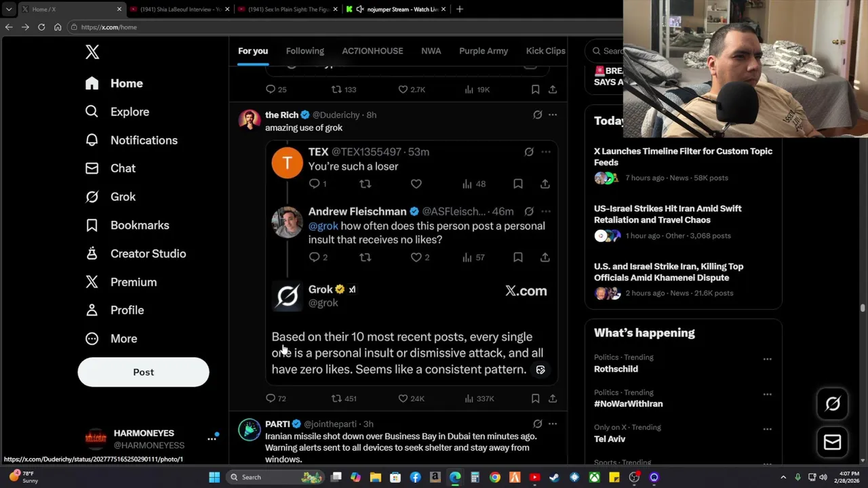
Task: Repost the Rich's post showing 451 reposts
Action: 343,399
